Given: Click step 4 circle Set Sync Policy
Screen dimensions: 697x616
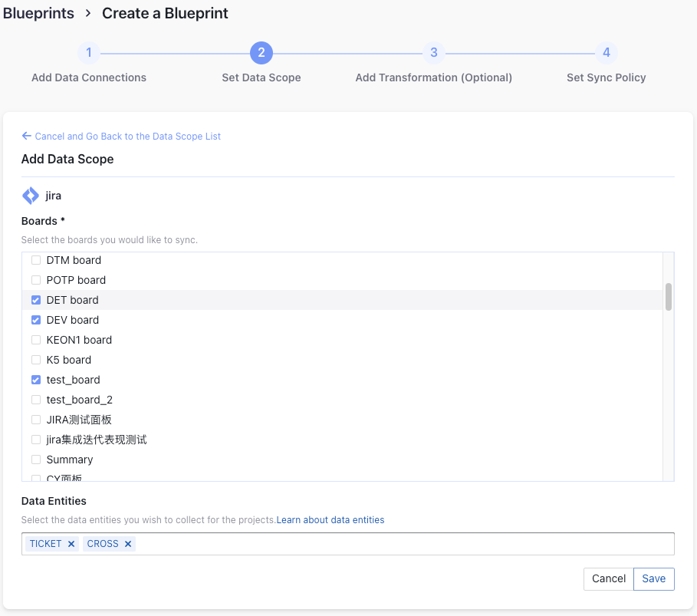Looking at the screenshot, I should click(607, 53).
